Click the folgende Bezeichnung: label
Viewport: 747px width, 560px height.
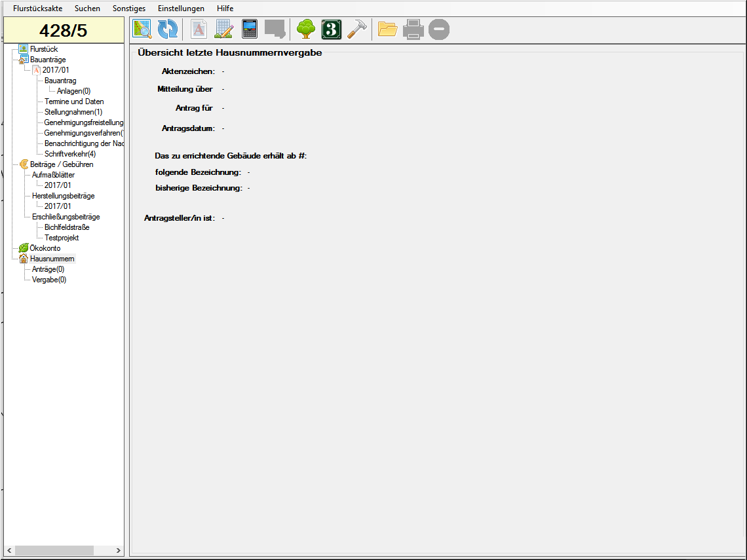coord(198,172)
